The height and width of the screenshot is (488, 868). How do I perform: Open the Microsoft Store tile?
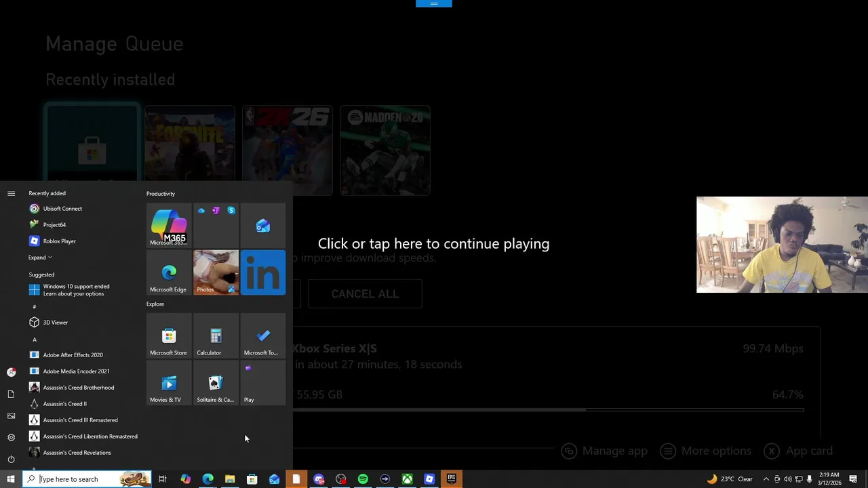pos(169,336)
